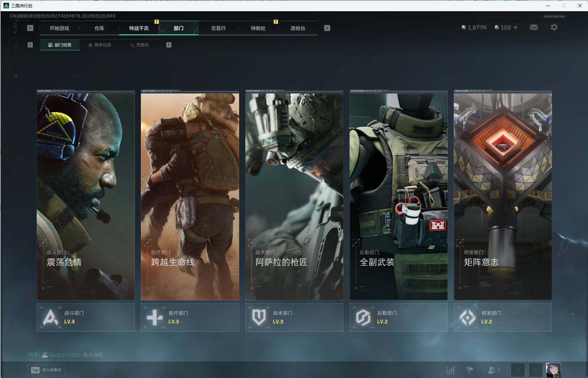Switch to 赛季任务 sub-tab
Image resolution: width=588 pixels, height=378 pixels.
100,45
